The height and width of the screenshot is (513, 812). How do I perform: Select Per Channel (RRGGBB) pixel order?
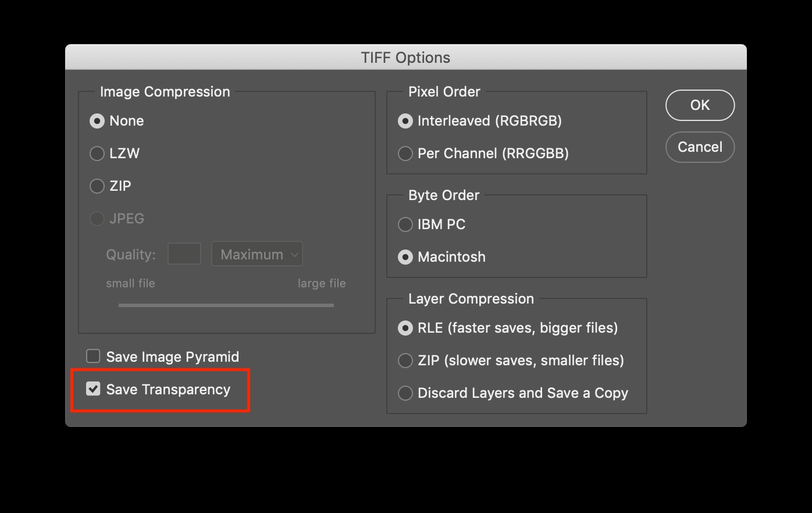coord(405,154)
